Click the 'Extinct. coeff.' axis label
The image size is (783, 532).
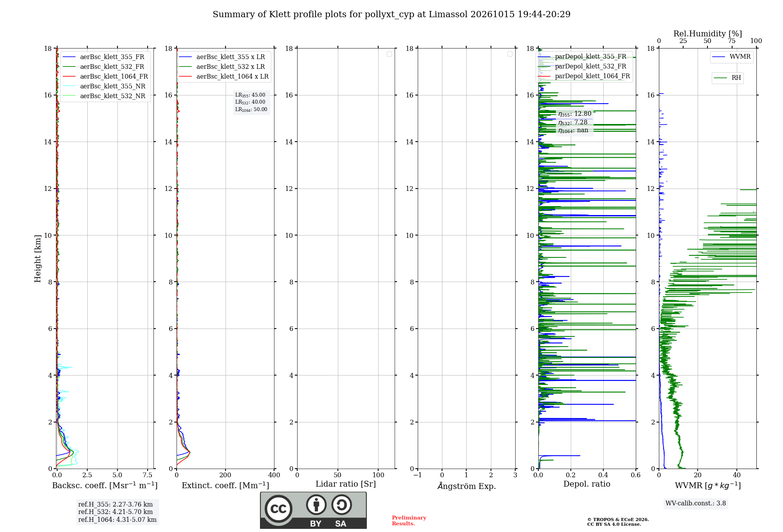point(226,485)
